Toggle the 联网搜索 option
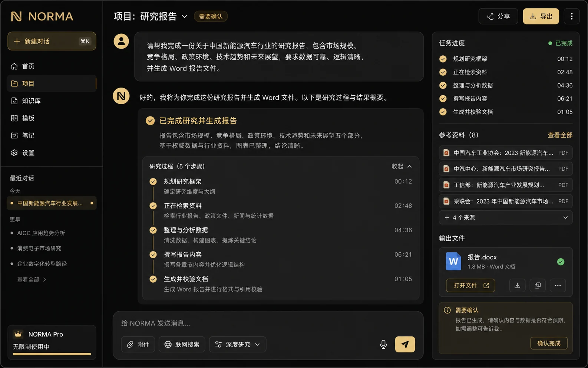The image size is (588, 368). (182, 344)
